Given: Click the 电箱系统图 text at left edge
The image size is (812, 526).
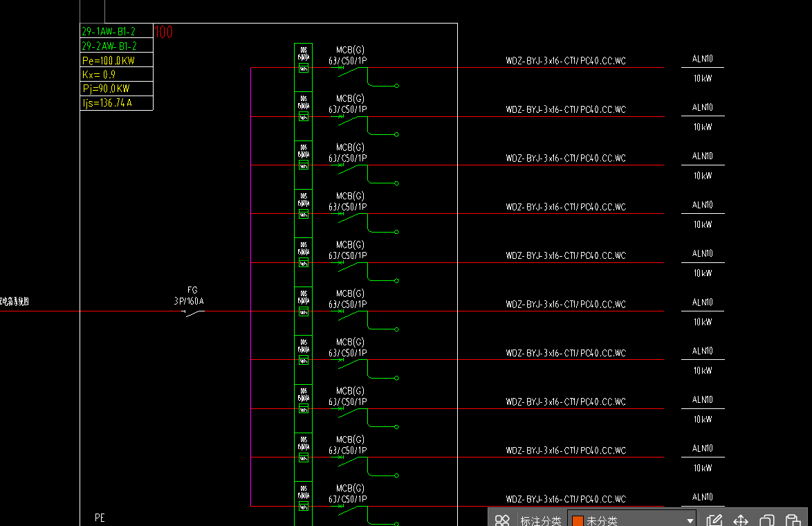Looking at the screenshot, I should pyautogui.click(x=15, y=302).
